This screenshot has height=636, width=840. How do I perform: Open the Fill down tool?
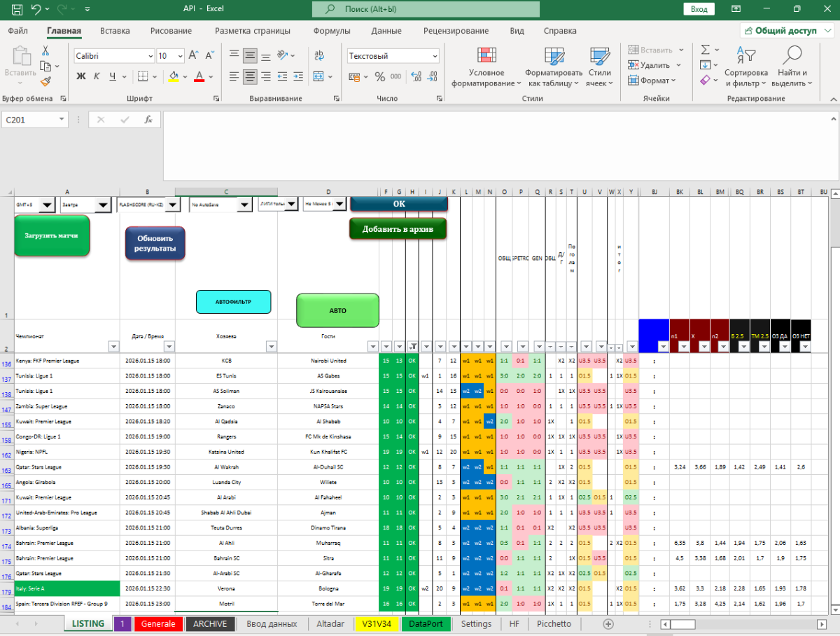coord(706,65)
